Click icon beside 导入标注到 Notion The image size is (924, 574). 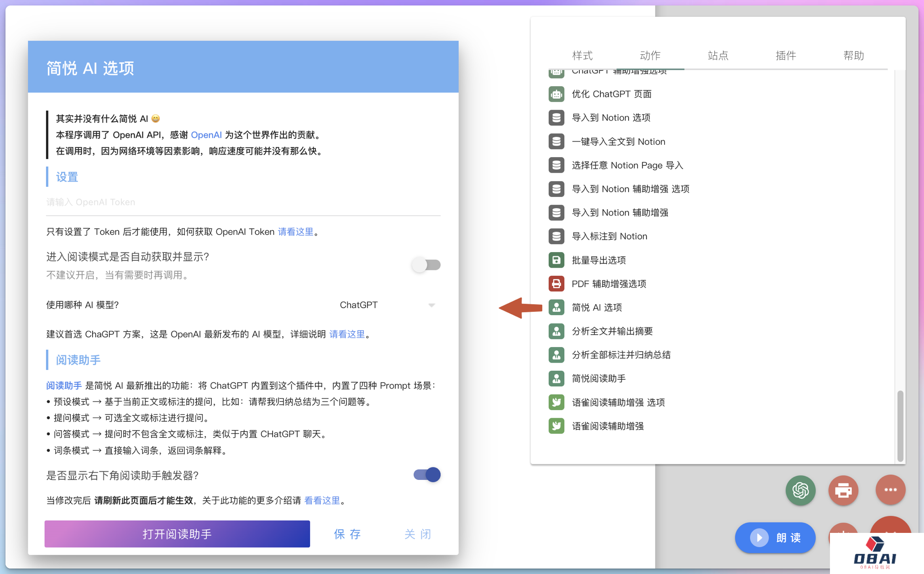pos(556,237)
